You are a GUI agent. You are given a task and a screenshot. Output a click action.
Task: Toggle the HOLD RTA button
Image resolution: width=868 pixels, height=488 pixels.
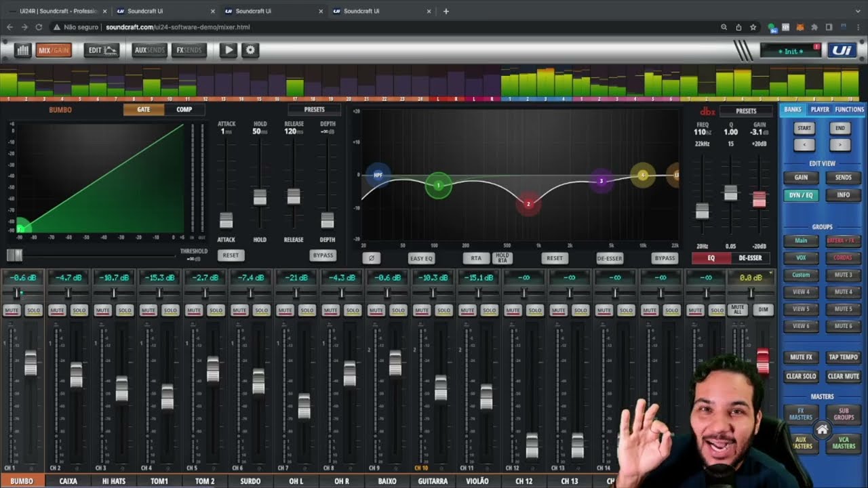click(502, 258)
